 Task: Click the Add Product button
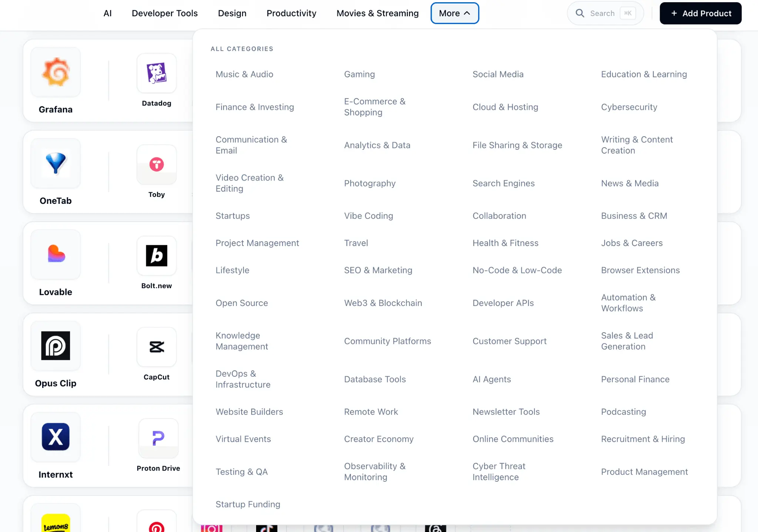pyautogui.click(x=700, y=13)
